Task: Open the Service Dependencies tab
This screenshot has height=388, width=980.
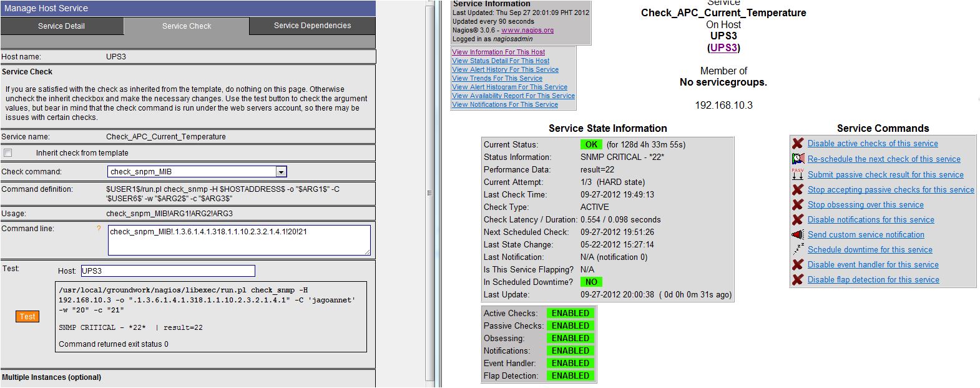Action: click(312, 26)
